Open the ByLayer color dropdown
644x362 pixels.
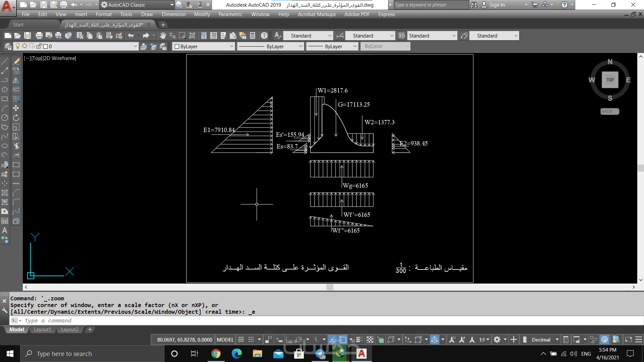click(x=231, y=46)
